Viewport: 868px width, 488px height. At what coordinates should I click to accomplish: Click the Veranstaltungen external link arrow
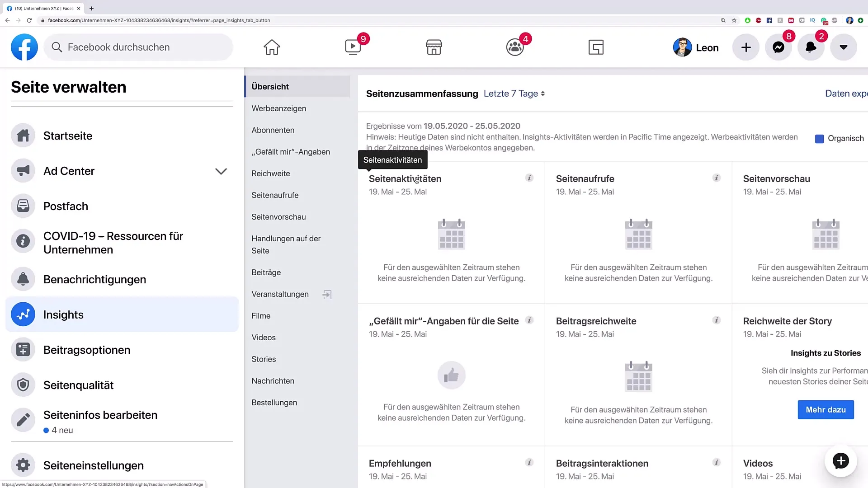point(327,294)
